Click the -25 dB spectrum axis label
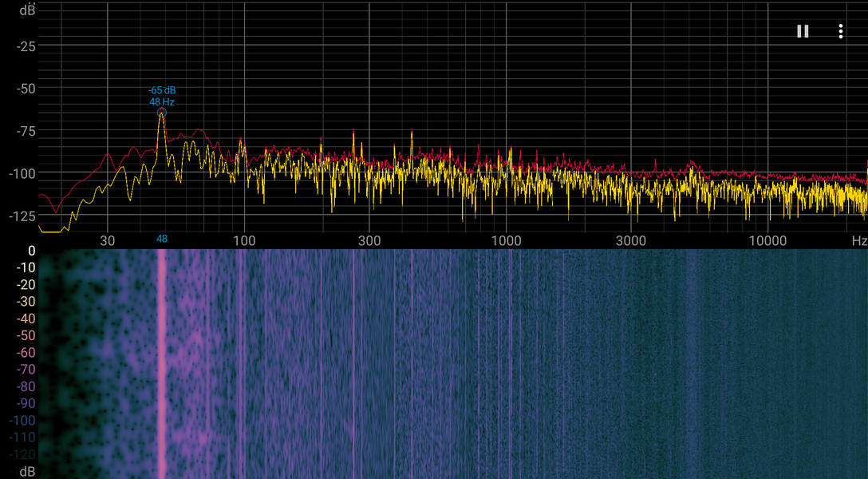Viewport: 868px width, 479px height. pyautogui.click(x=26, y=46)
